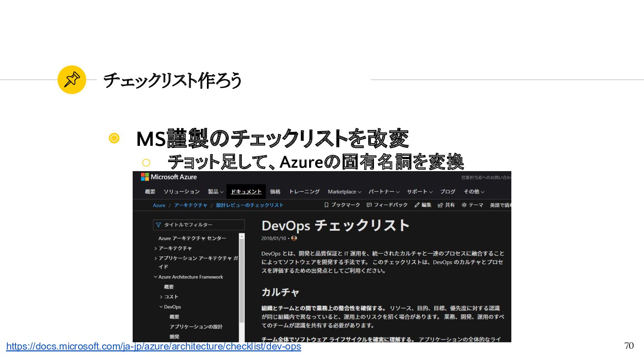
Task: Open the 製品 dropdown menu
Action: [x=216, y=192]
